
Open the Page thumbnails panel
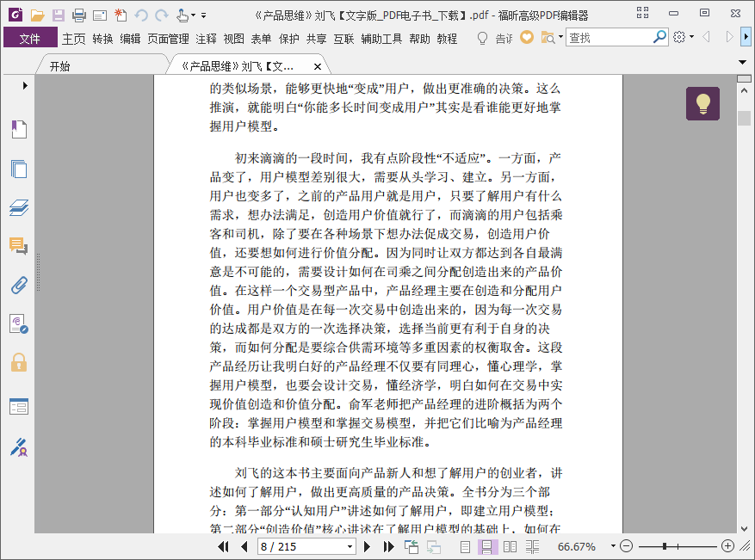19,169
